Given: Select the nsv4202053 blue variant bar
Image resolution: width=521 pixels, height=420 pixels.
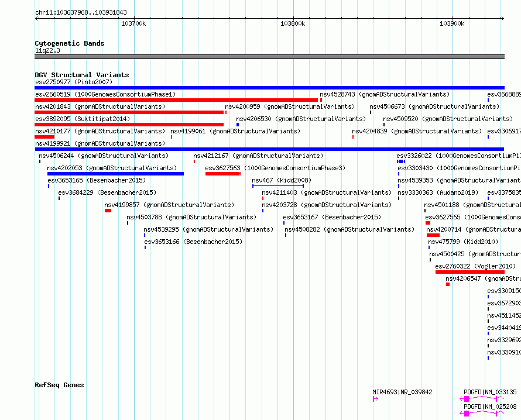Looking at the screenshot, I should 116,174.
